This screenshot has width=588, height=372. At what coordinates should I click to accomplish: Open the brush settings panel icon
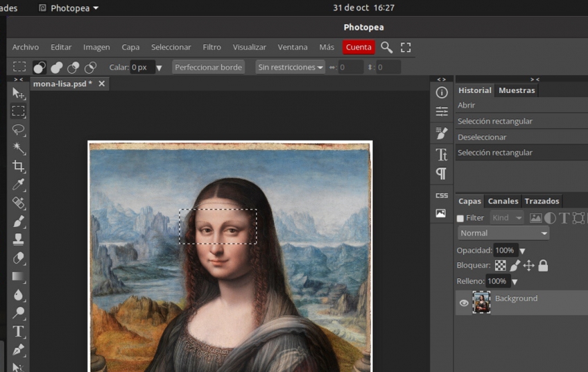click(x=442, y=133)
